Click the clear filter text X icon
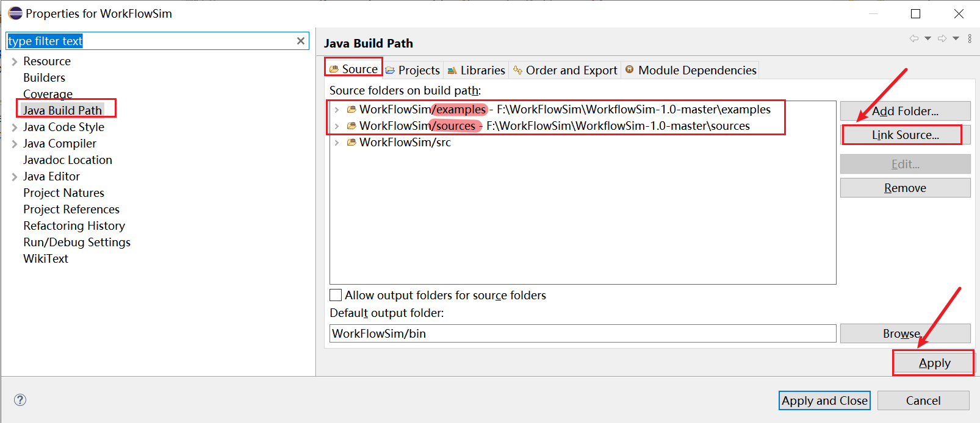This screenshot has width=980, height=423. click(301, 41)
